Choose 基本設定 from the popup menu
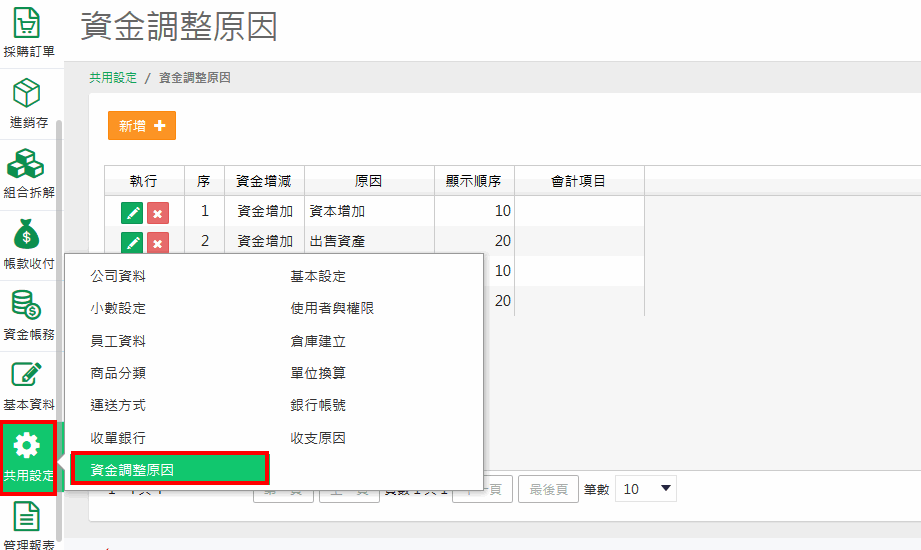 [x=318, y=276]
